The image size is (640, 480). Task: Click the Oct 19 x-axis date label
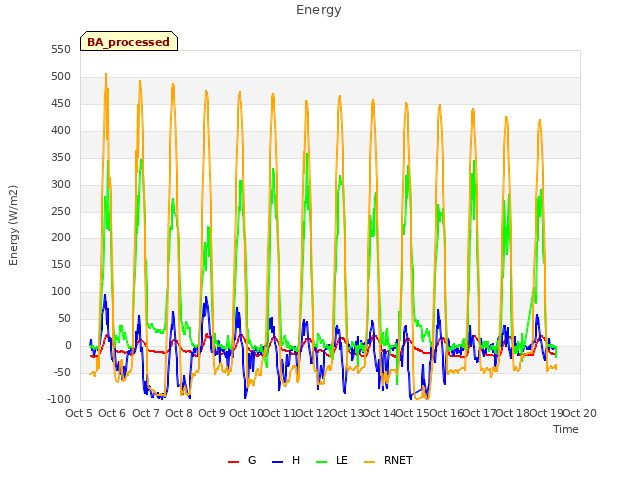coord(546,413)
